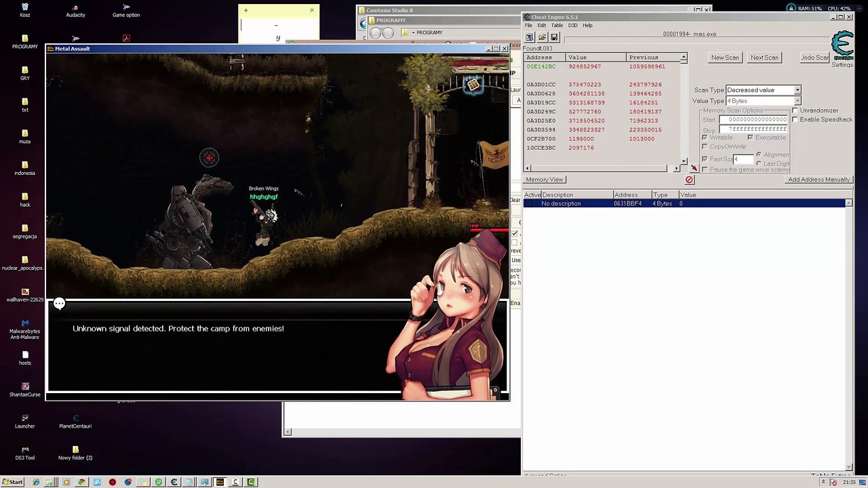
Task: Click the scan Start address field
Action: [753, 120]
